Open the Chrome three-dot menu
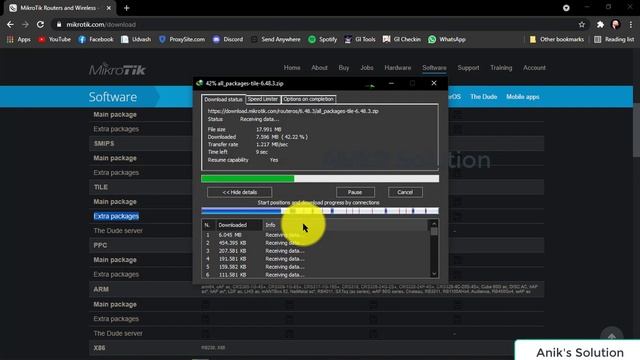The image size is (640, 360). (x=631, y=24)
